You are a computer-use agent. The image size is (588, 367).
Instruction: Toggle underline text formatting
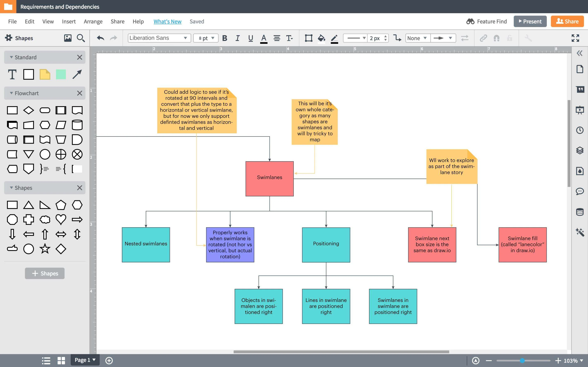(251, 38)
